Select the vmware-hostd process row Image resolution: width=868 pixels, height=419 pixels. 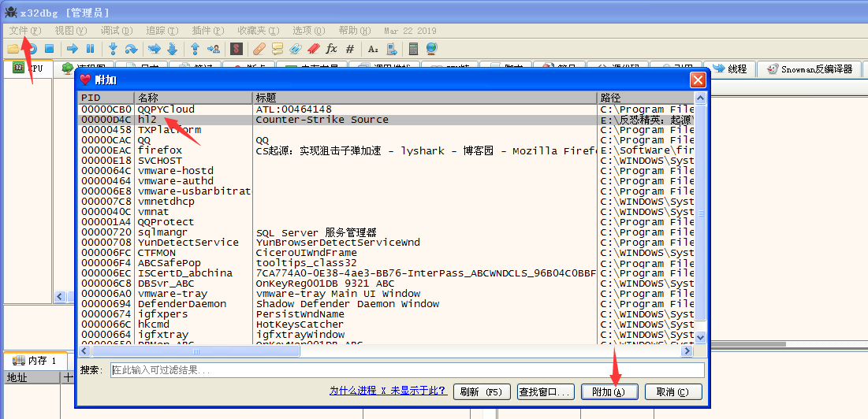click(x=386, y=171)
